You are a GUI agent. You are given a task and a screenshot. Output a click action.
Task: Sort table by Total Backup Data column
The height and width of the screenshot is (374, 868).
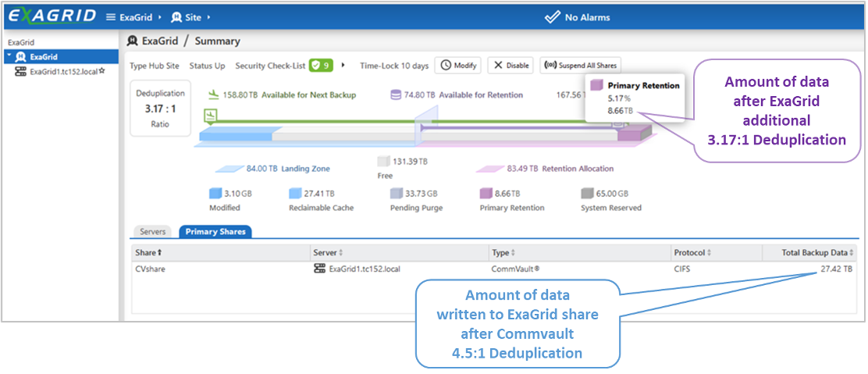(x=817, y=252)
